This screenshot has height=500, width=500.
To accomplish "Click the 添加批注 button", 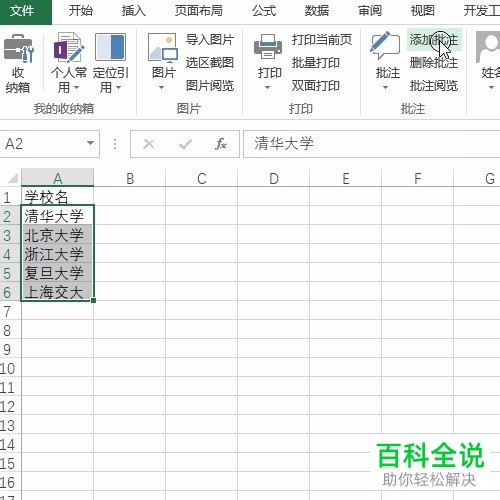I will coord(434,40).
